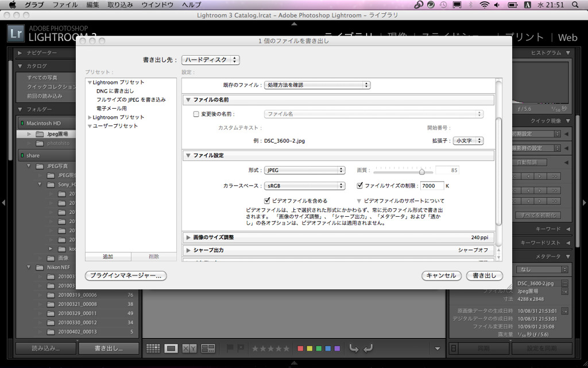Expand video file support info triangle

(x=359, y=201)
